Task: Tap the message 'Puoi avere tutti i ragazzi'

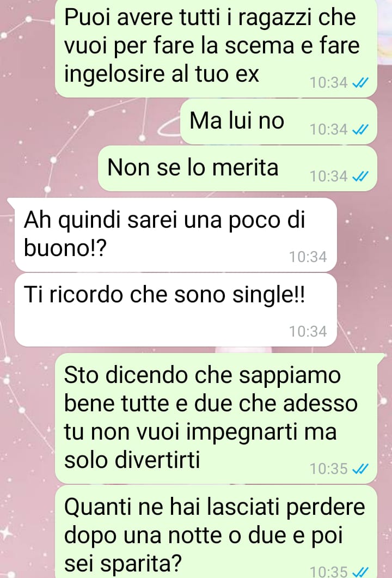Action: click(x=216, y=48)
